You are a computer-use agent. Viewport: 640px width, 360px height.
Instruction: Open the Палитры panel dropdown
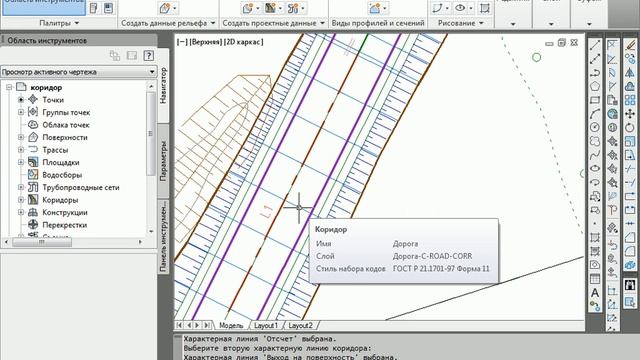coord(59,23)
